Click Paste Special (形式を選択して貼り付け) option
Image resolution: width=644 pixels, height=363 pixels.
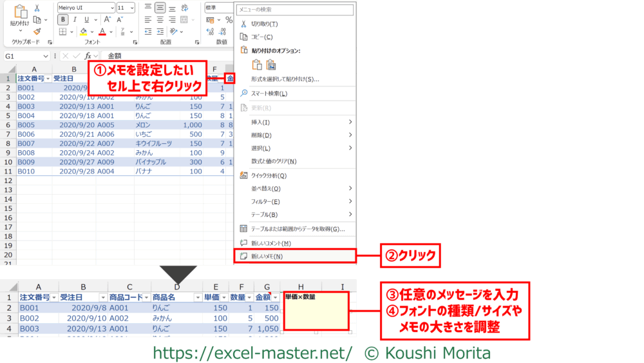(x=285, y=79)
